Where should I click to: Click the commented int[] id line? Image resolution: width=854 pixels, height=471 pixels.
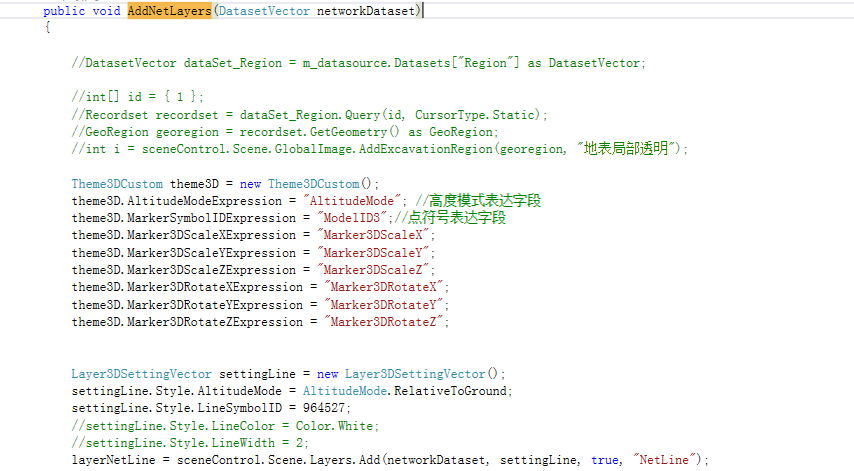pos(137,97)
